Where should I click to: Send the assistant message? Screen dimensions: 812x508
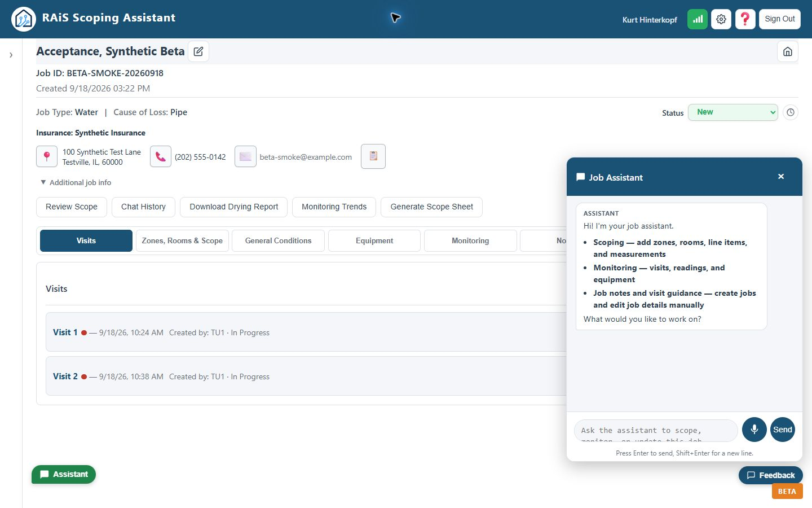tap(783, 430)
